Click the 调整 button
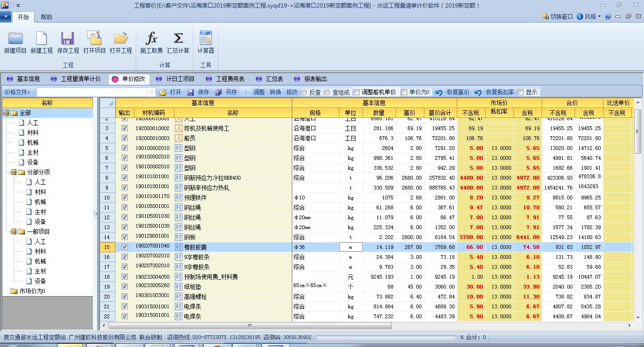 coord(259,92)
